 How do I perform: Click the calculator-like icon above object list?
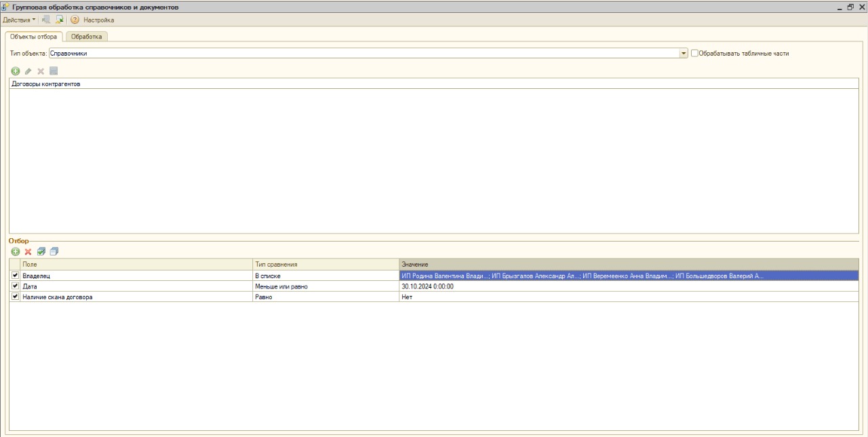pyautogui.click(x=54, y=71)
